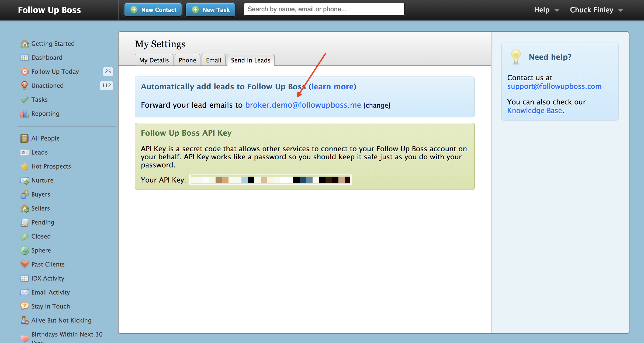
Task: Select the Reporting bar chart icon
Action: [25, 114]
